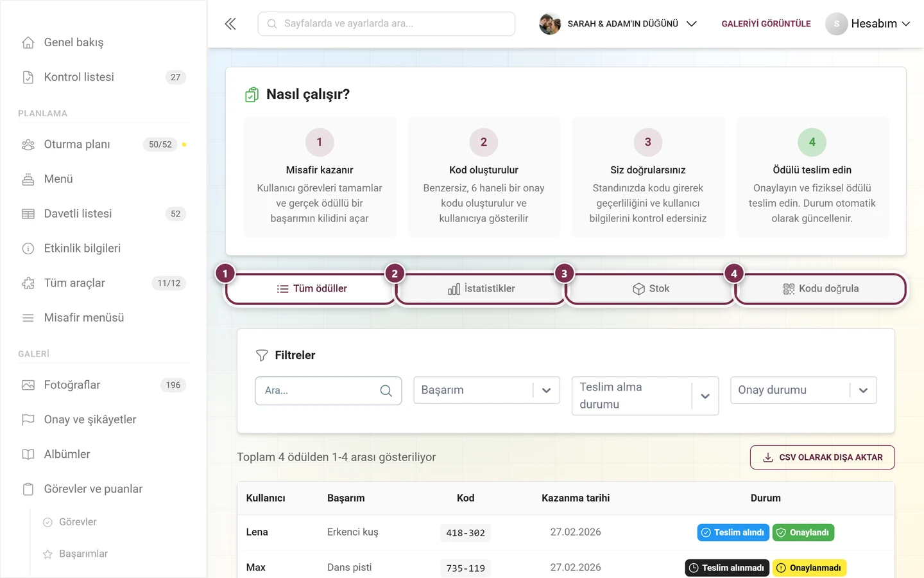This screenshot has width=924, height=578.
Task: Select the Stok tab
Action: click(x=651, y=289)
